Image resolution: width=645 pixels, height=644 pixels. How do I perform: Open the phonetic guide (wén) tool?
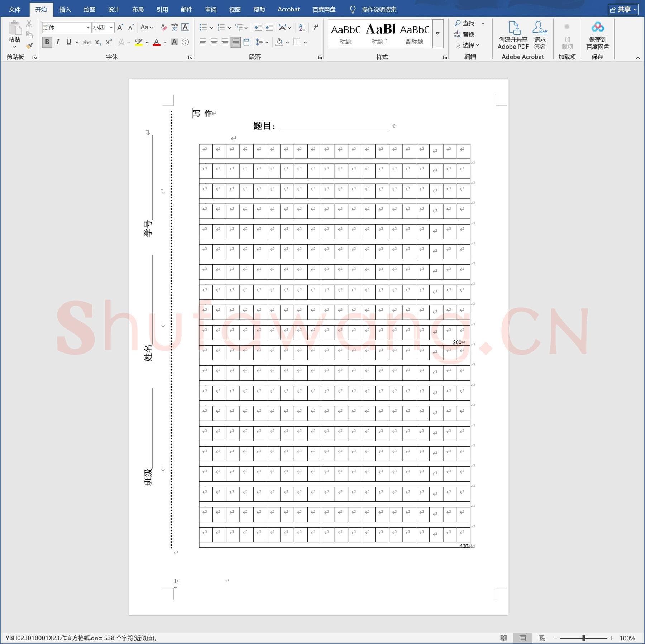[175, 28]
